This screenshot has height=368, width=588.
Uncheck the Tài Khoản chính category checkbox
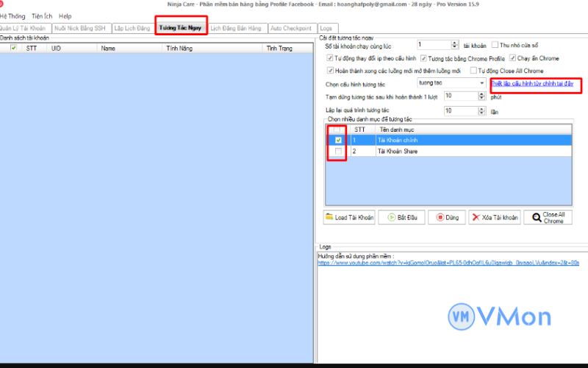(x=338, y=140)
